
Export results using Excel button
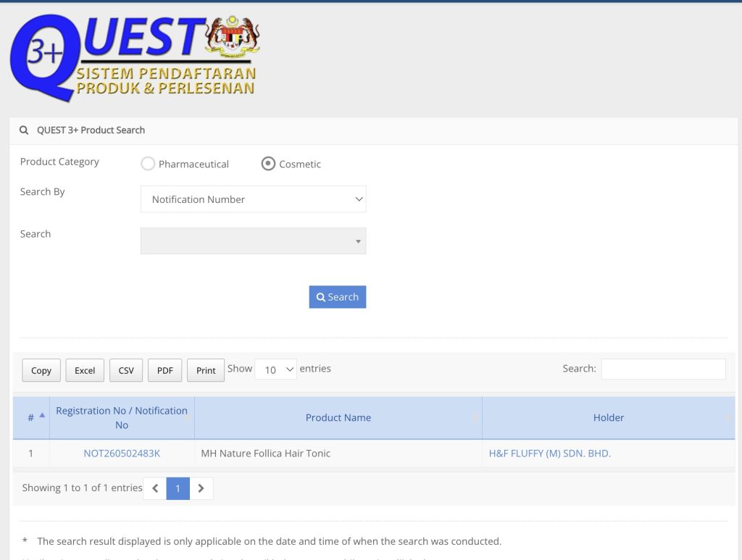tap(85, 370)
